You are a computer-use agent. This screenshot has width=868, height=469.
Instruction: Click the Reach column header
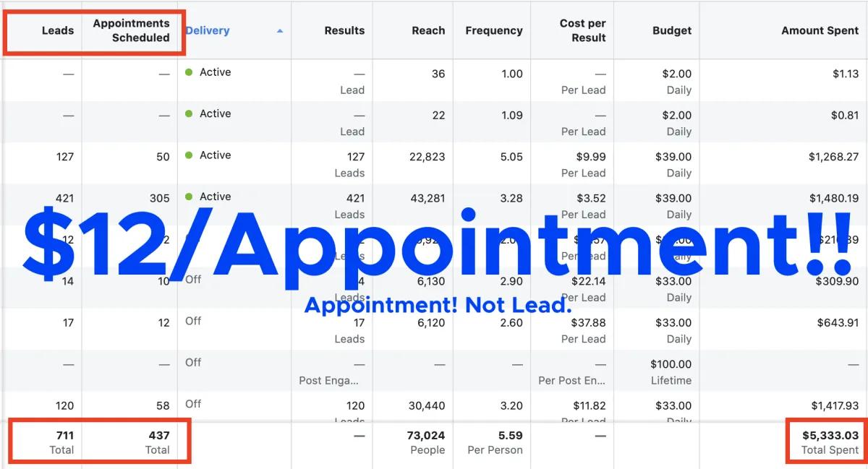(428, 30)
